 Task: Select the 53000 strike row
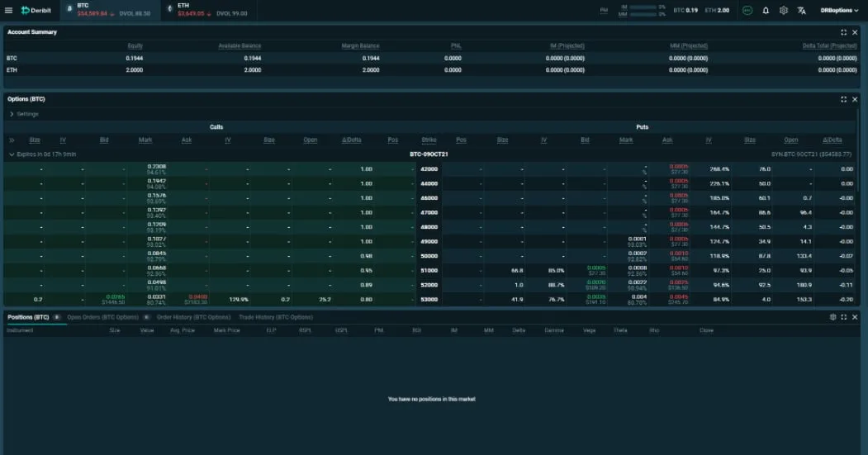pyautogui.click(x=429, y=300)
